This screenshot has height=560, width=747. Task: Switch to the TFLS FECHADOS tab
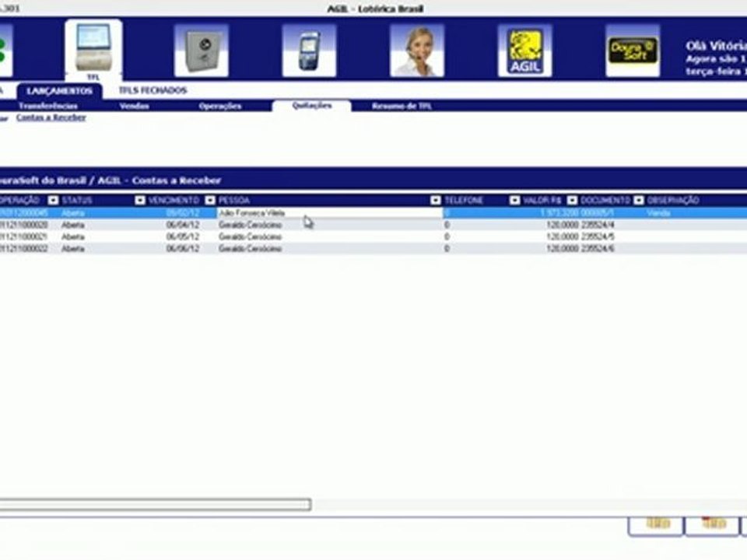pyautogui.click(x=153, y=90)
